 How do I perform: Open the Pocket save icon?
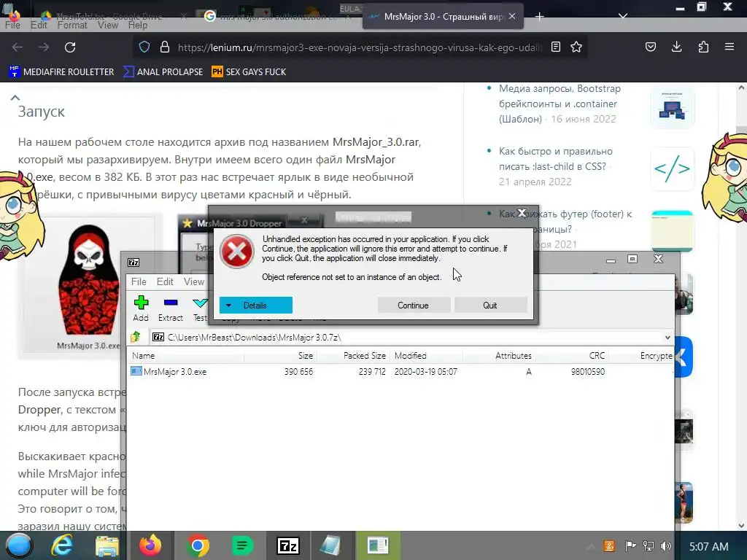tap(650, 47)
